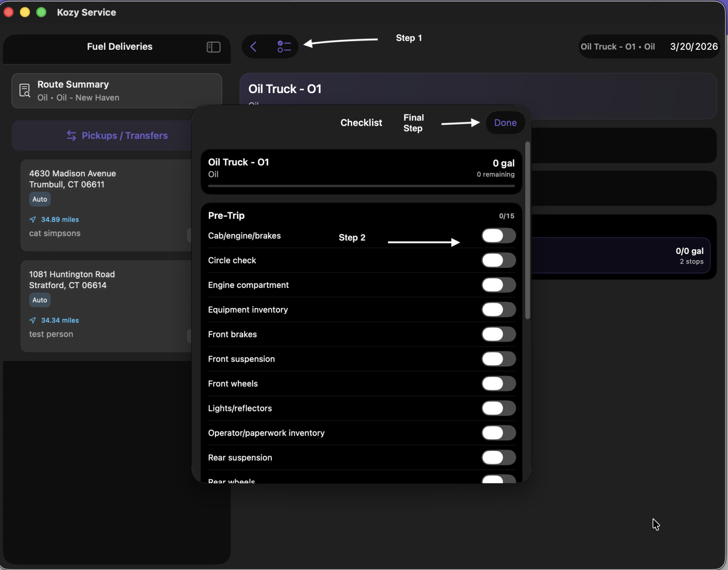The image size is (728, 570).
Task: Toggle Engine compartment inspection on
Action: tap(498, 285)
